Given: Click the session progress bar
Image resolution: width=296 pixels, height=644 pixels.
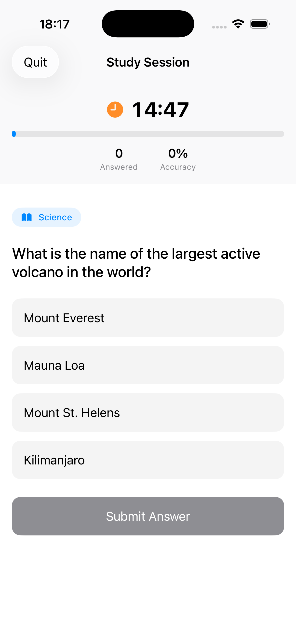Looking at the screenshot, I should [x=148, y=134].
